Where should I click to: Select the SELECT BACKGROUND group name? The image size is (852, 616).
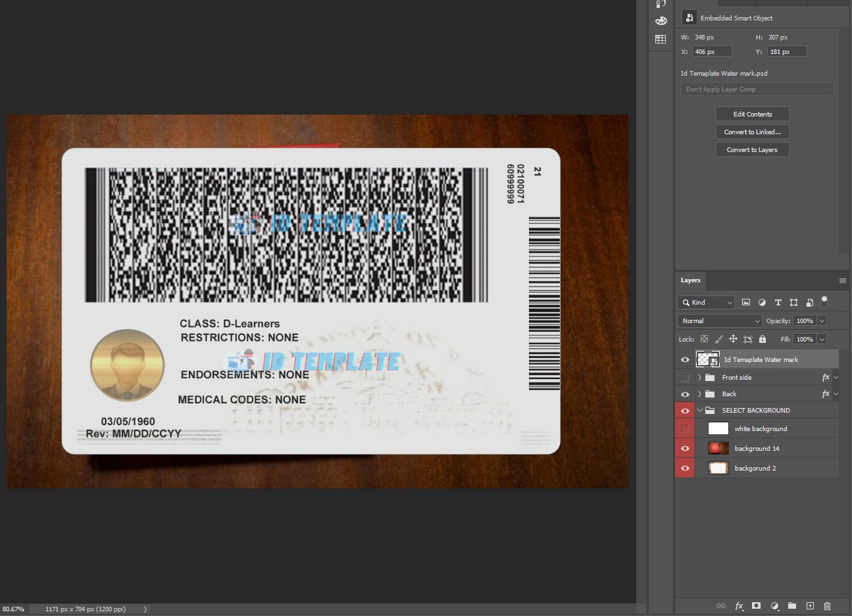[x=756, y=410]
